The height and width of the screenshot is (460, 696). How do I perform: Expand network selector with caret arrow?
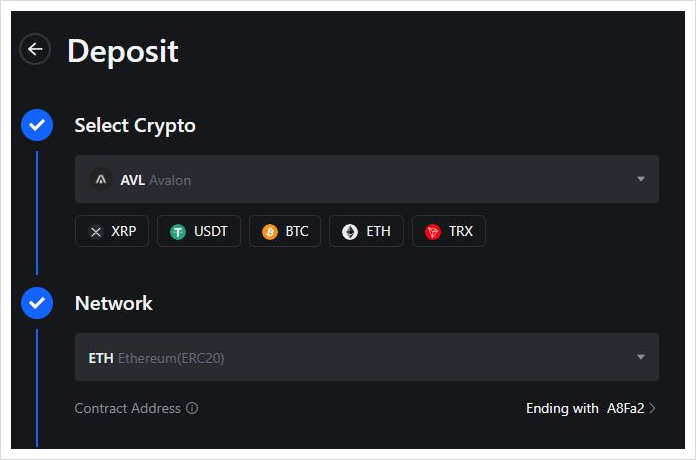pyautogui.click(x=641, y=357)
